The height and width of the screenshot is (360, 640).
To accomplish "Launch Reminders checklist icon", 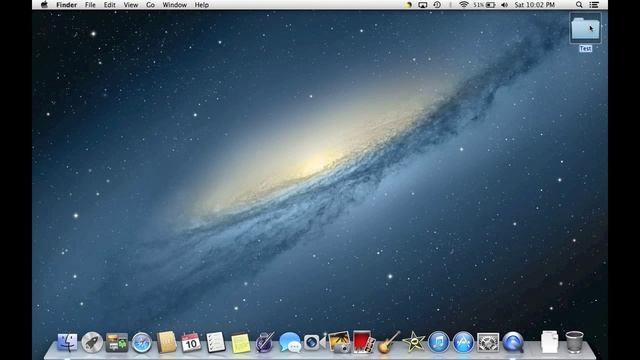I will click(216, 342).
